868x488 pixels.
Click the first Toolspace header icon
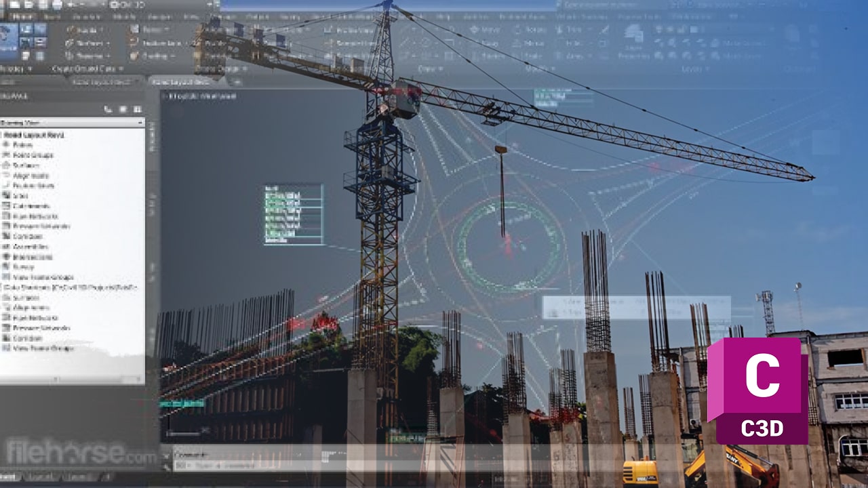(108, 109)
